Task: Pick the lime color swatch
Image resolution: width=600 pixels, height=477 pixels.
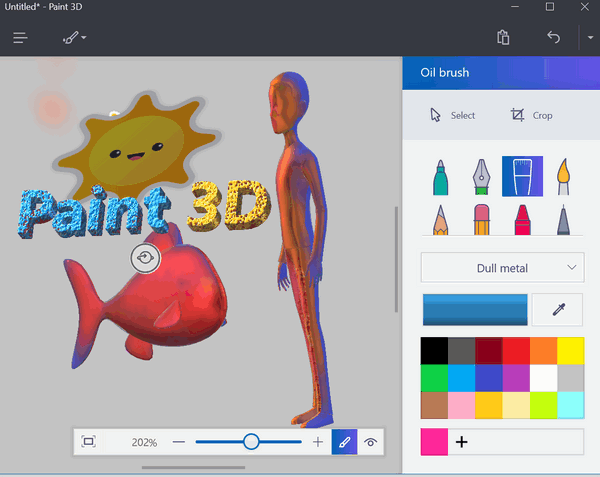Action: tap(543, 405)
